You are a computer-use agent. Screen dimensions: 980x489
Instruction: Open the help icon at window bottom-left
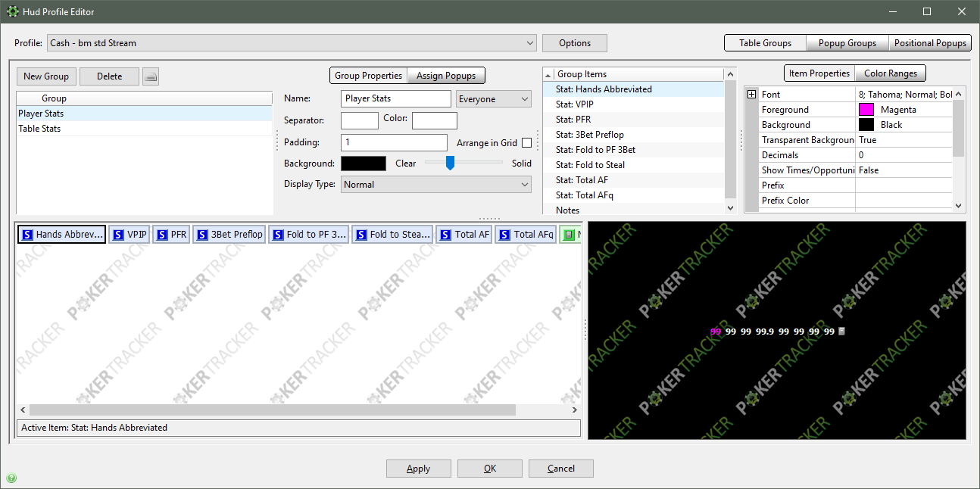tap(11, 478)
